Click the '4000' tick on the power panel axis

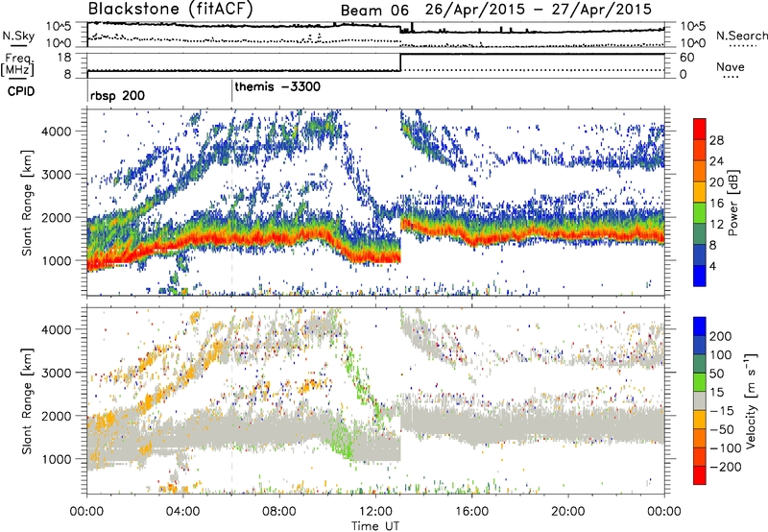point(56,132)
